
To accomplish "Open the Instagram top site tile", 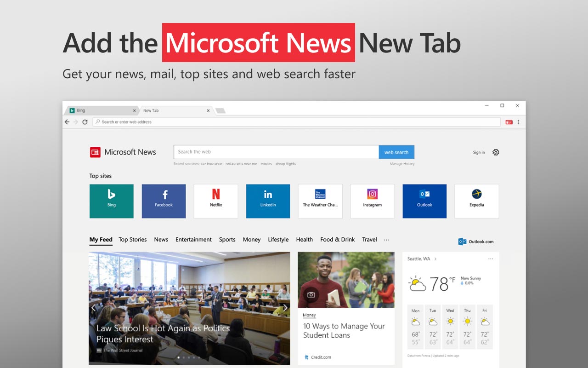I will click(373, 201).
